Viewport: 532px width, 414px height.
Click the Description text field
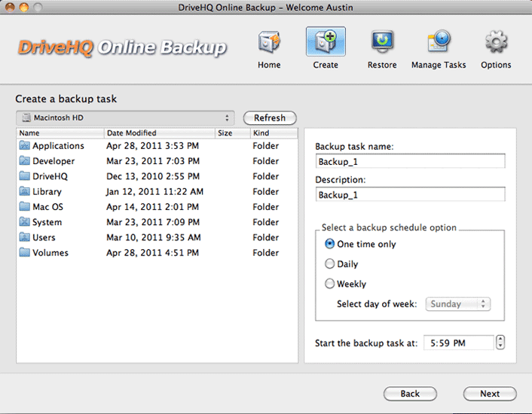coord(410,195)
